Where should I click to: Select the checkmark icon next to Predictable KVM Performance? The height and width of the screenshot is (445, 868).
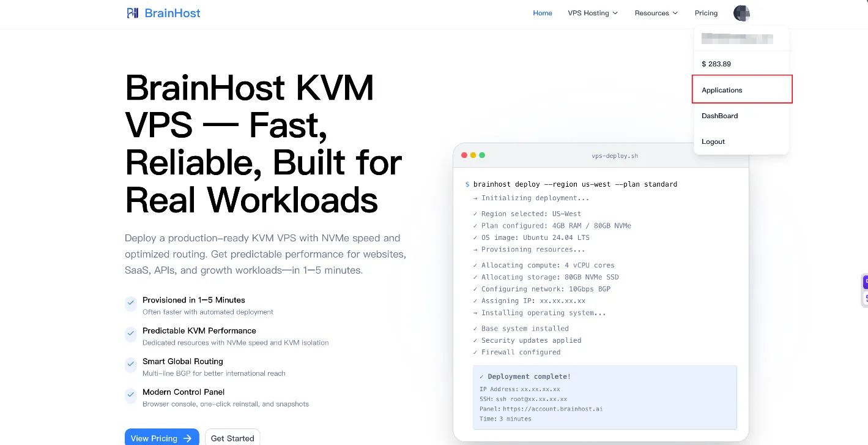[x=130, y=334]
